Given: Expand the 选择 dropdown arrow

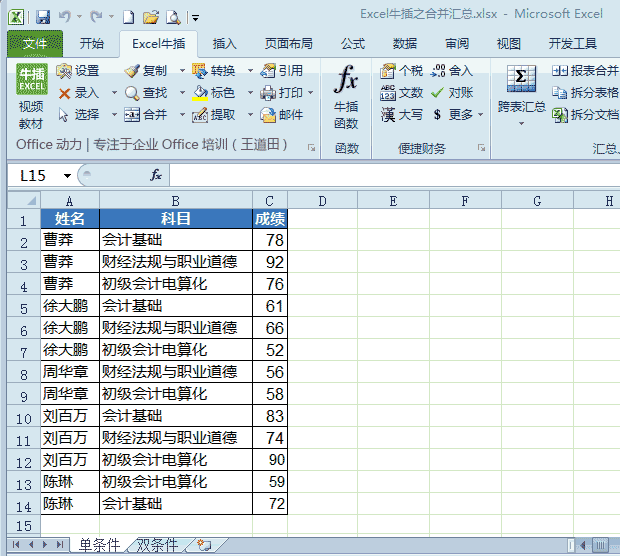Looking at the screenshot, I should (x=114, y=115).
